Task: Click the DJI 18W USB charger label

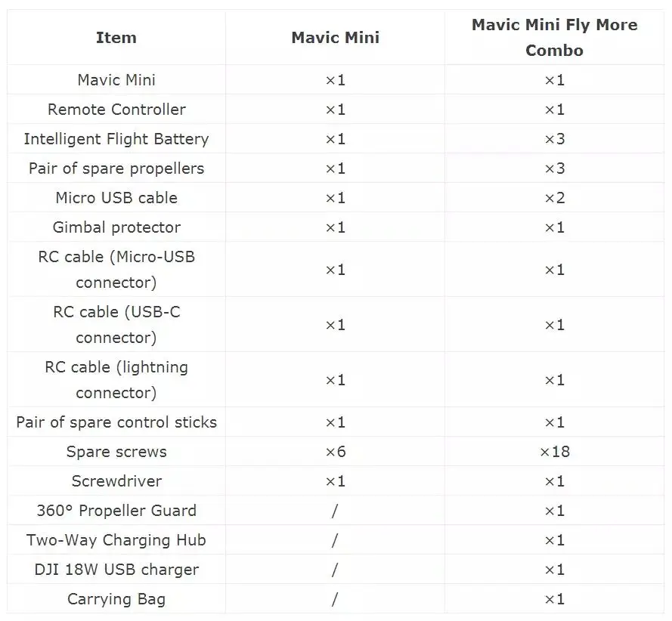Action: [x=116, y=570]
